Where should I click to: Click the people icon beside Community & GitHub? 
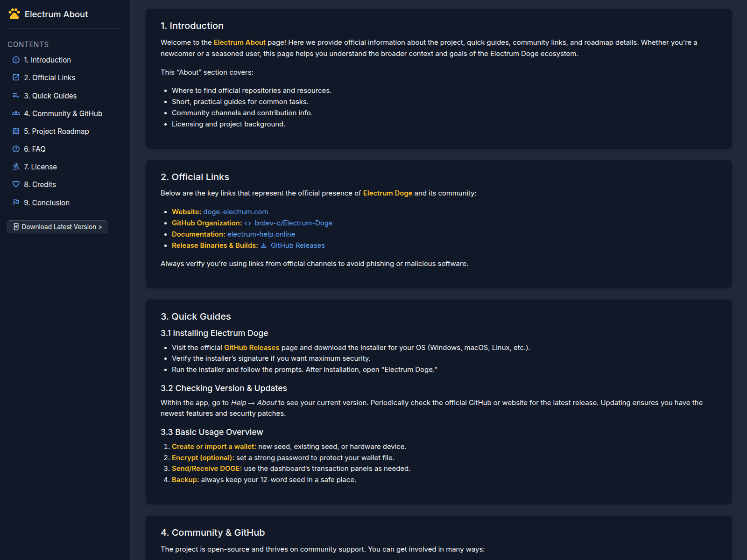point(16,113)
